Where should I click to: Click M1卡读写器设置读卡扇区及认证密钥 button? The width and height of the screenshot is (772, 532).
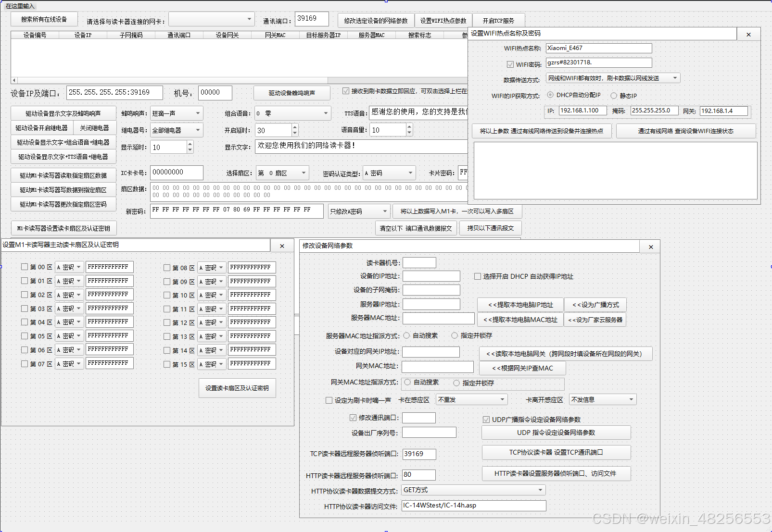pyautogui.click(x=63, y=228)
